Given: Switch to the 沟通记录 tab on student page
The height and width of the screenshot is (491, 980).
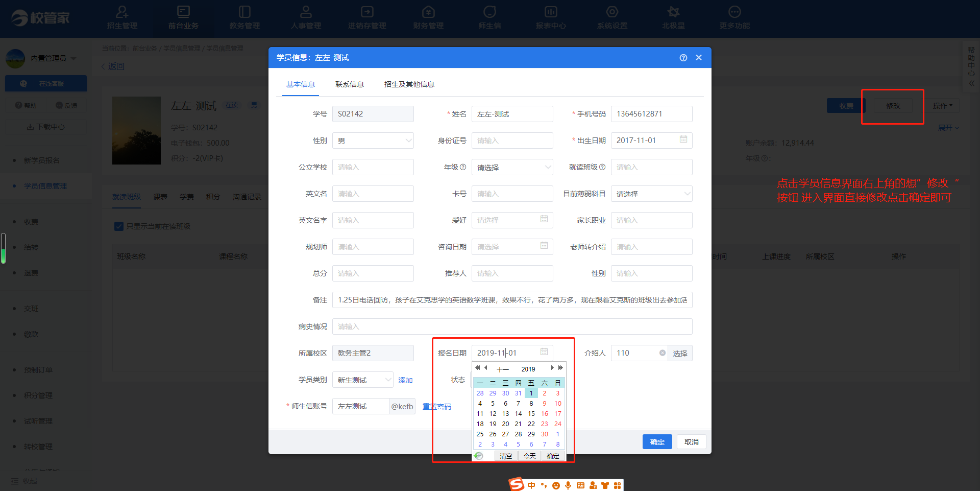Looking at the screenshot, I should click(x=247, y=197).
